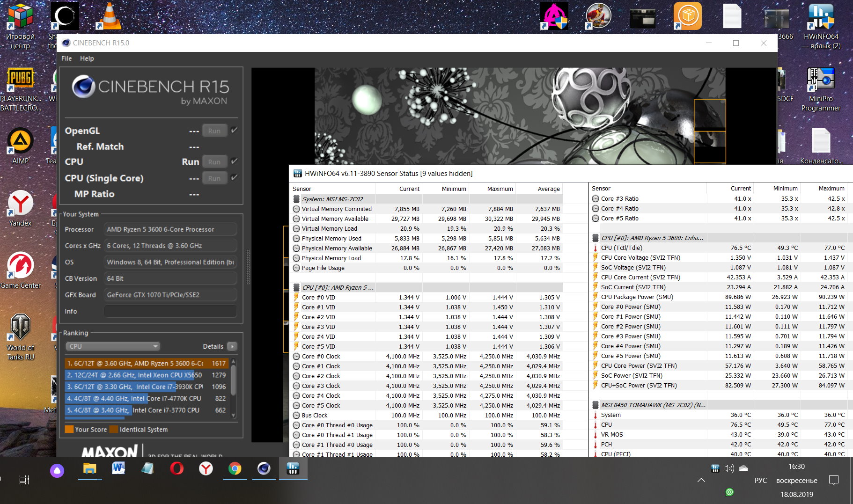Select the Intel Core i7-4770K ranking entry

[x=147, y=398]
